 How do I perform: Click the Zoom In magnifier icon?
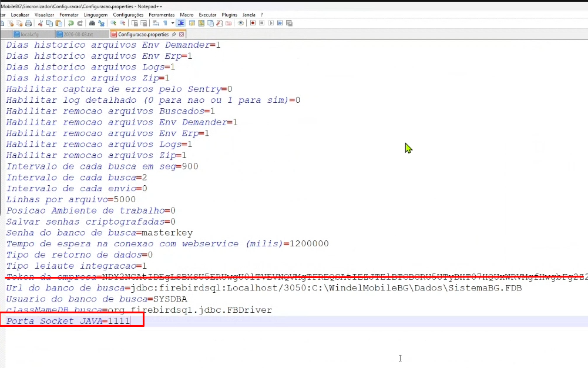(x=113, y=24)
